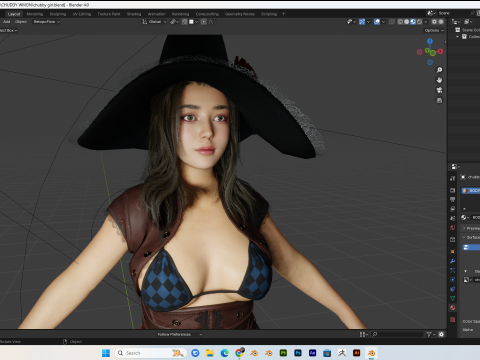Switch to the Modeling workspace tab
Viewport: 480px width, 360px height.
point(35,14)
